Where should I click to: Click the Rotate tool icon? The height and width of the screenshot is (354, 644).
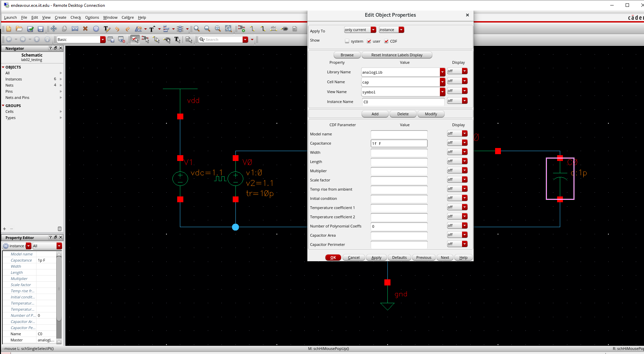point(138,29)
